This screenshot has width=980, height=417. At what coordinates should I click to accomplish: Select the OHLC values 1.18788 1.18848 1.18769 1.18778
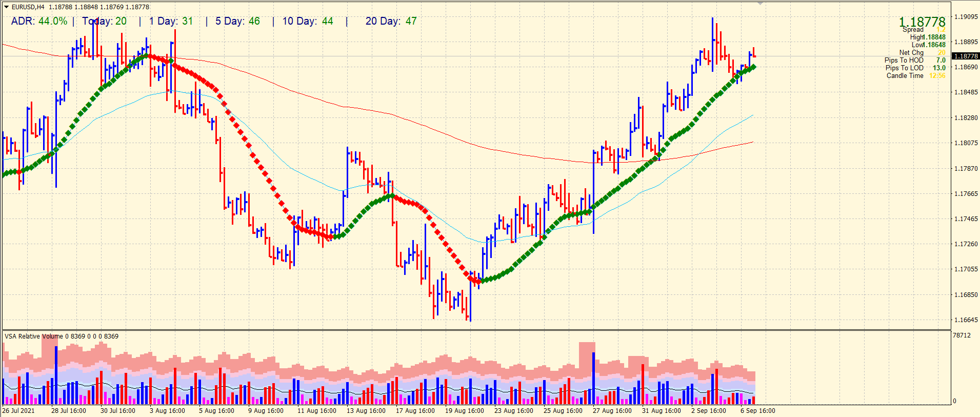(x=99, y=7)
